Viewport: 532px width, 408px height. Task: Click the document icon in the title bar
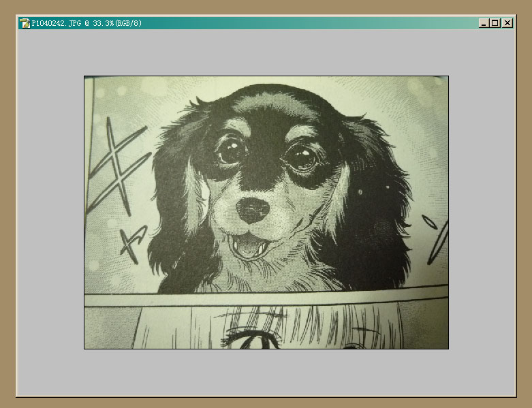click(25, 23)
